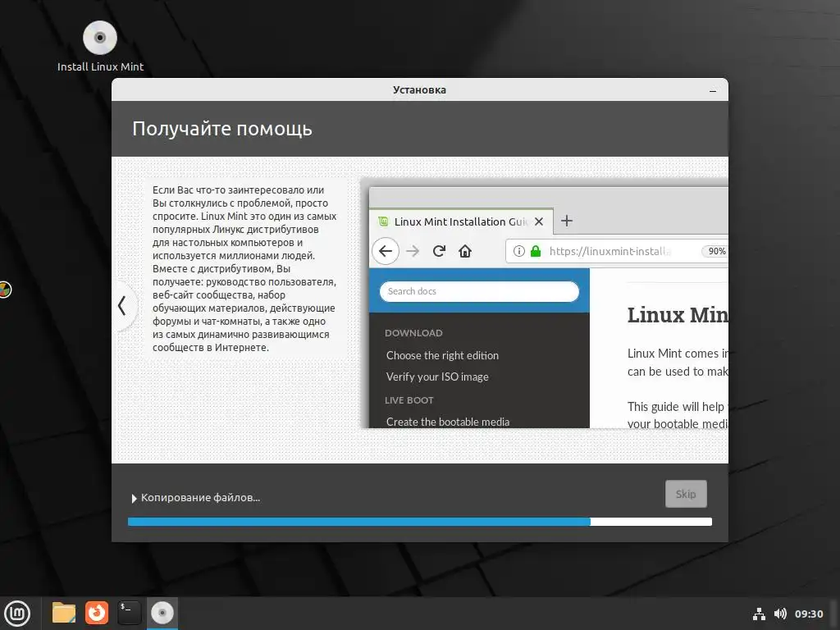
Task: Click the colorful icon at left screen edge
Action: 5,290
